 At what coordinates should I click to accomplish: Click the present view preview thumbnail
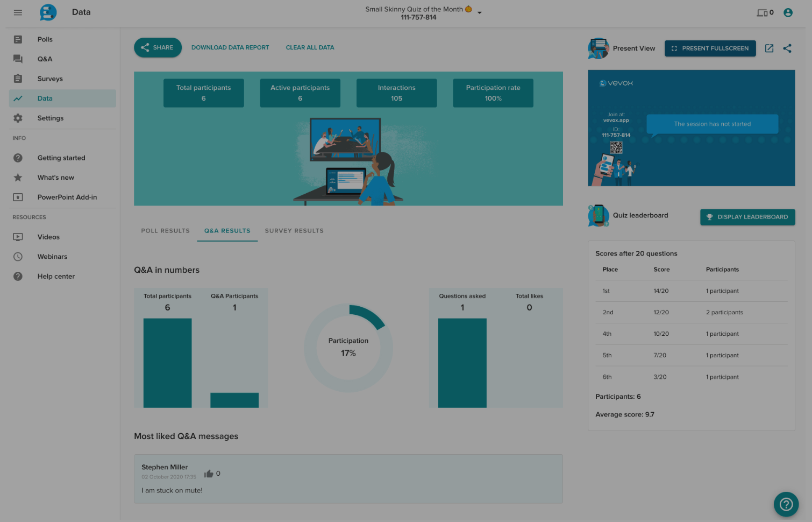click(x=691, y=128)
